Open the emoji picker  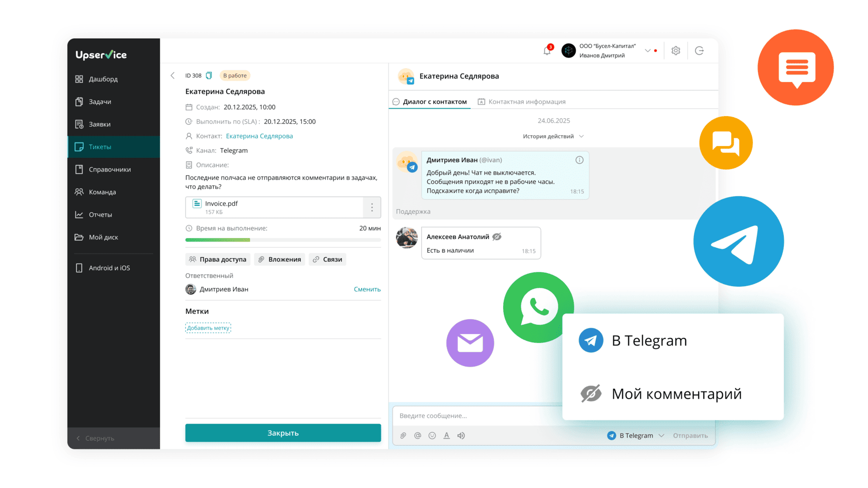432,435
